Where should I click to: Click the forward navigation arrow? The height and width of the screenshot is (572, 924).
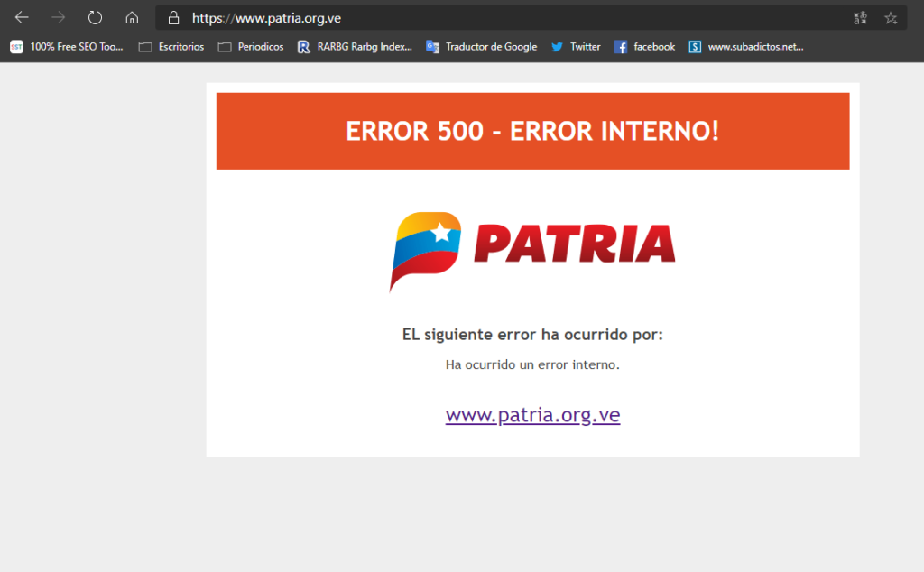[x=59, y=18]
